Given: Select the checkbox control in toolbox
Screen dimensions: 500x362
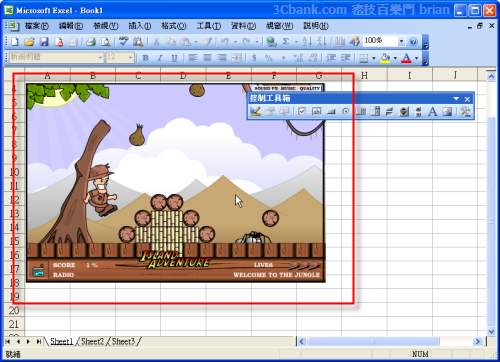Looking at the screenshot, I should 302,111.
